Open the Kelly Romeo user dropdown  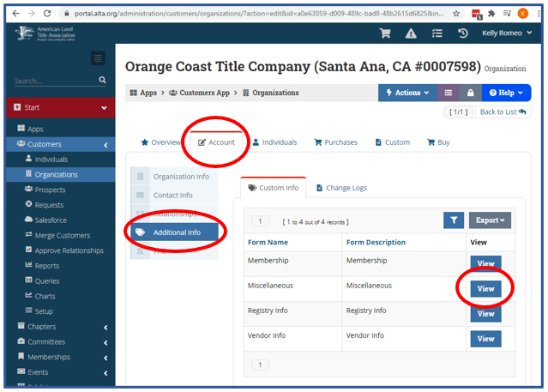click(507, 33)
